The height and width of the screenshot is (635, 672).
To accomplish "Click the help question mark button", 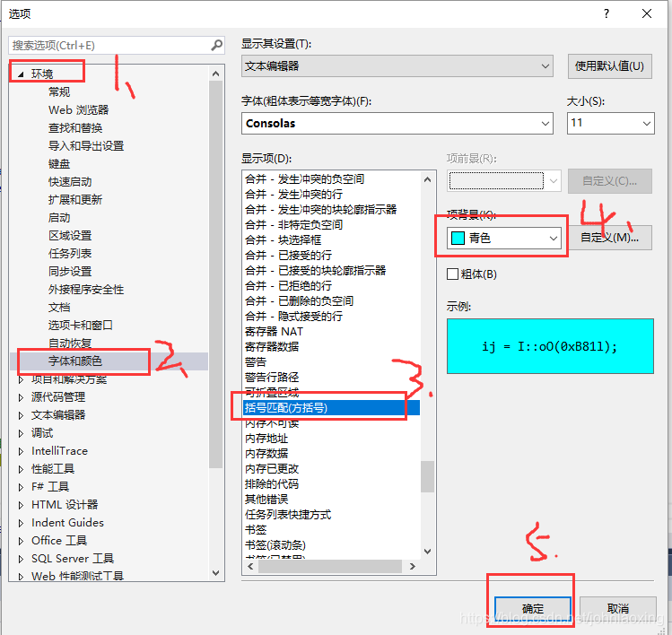I will click(x=606, y=13).
